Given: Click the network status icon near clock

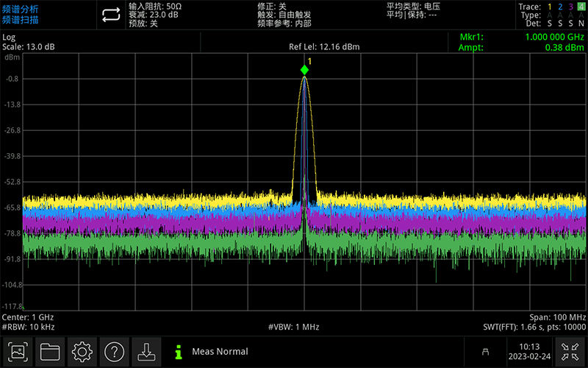Looking at the screenshot, I should click(485, 352).
